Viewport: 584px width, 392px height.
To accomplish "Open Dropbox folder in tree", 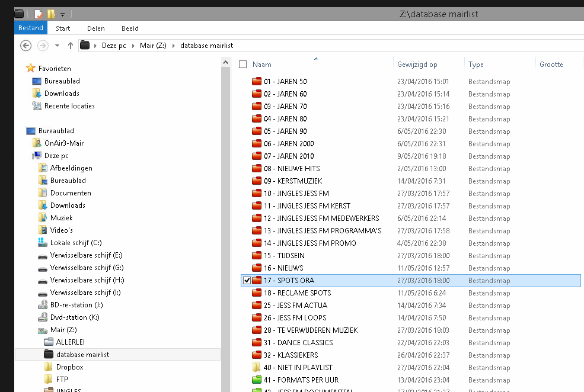I will tap(69, 367).
